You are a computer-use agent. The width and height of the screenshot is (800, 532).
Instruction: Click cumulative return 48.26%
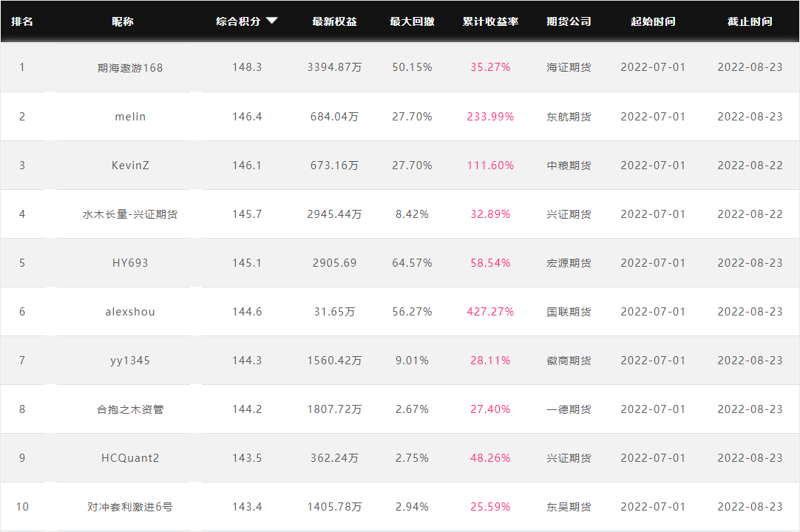click(490, 458)
